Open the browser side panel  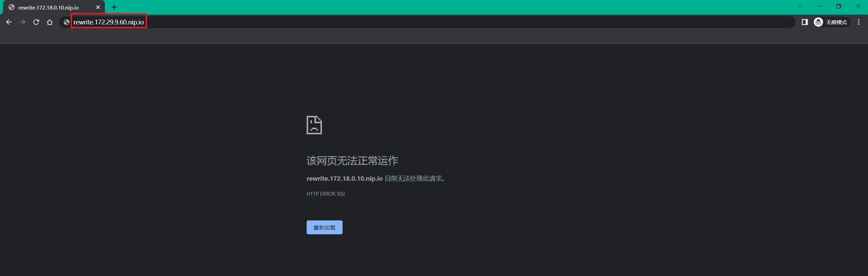click(805, 22)
